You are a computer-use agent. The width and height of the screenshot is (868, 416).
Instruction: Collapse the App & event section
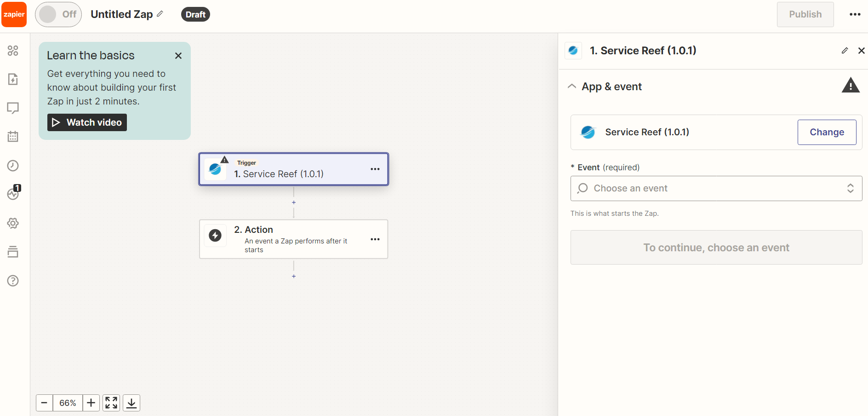click(572, 87)
